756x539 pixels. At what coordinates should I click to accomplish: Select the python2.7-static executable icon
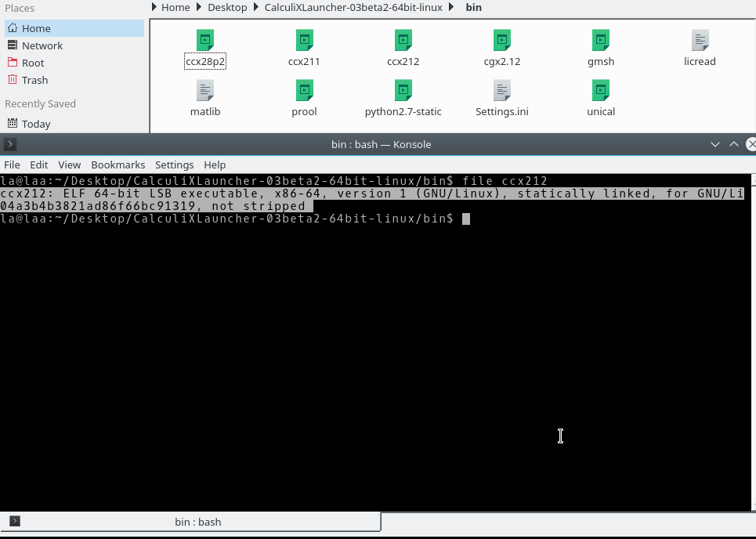(x=403, y=91)
